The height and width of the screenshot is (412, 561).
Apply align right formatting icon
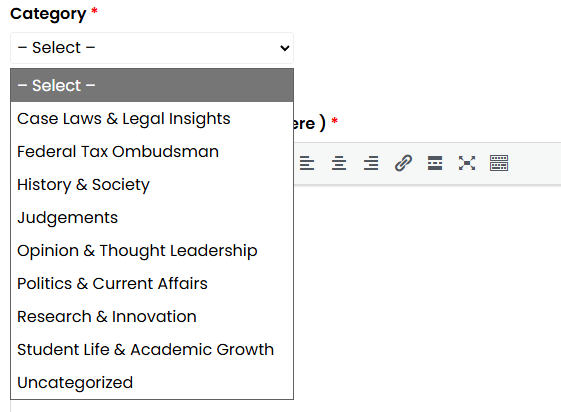click(x=371, y=163)
